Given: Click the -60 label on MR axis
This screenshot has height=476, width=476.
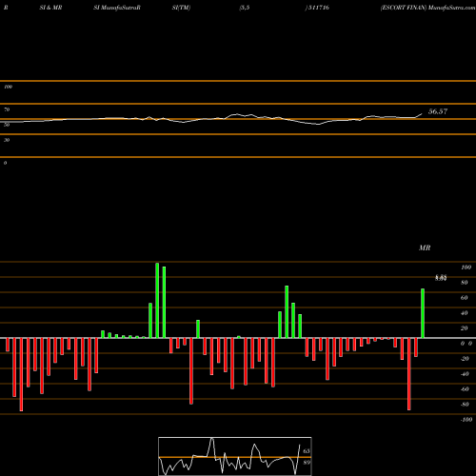Looking at the screenshot, I should click(465, 389).
